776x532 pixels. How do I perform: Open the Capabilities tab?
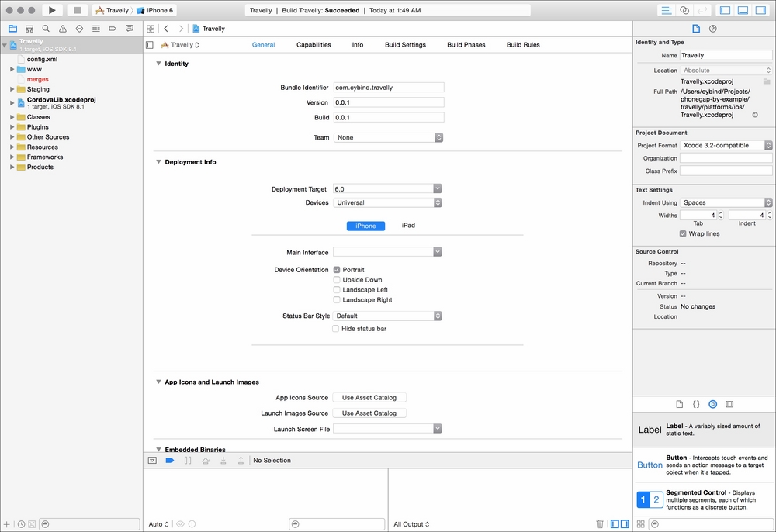[314, 44]
